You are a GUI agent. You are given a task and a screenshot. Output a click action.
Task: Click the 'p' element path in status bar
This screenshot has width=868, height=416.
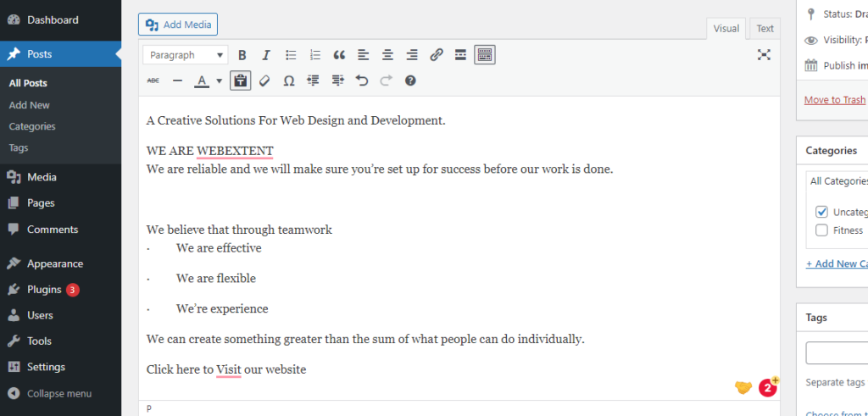[149, 409]
